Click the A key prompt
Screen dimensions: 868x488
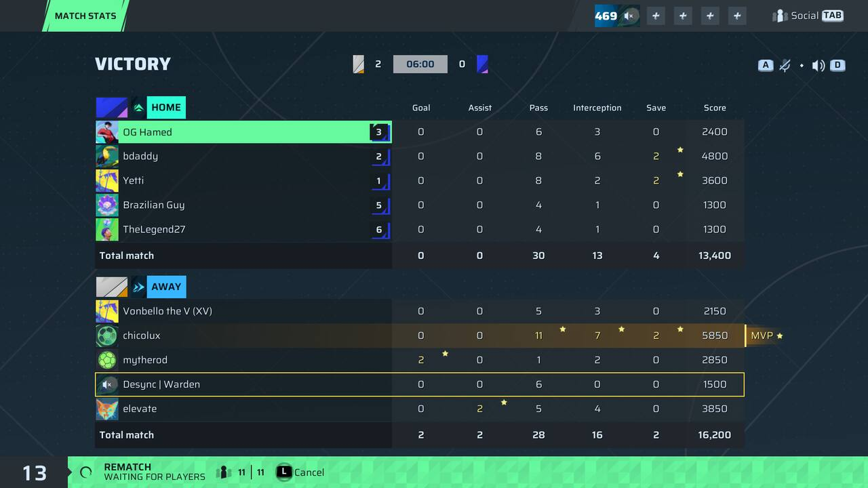[x=766, y=65]
